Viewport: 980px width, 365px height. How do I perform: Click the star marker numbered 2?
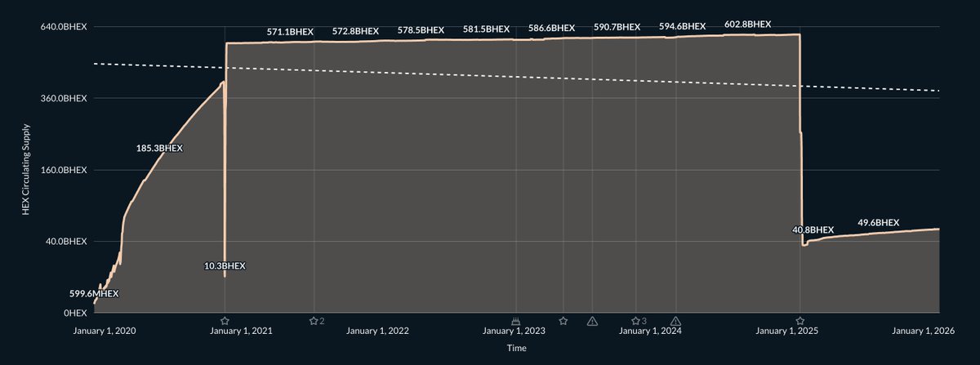click(x=314, y=321)
